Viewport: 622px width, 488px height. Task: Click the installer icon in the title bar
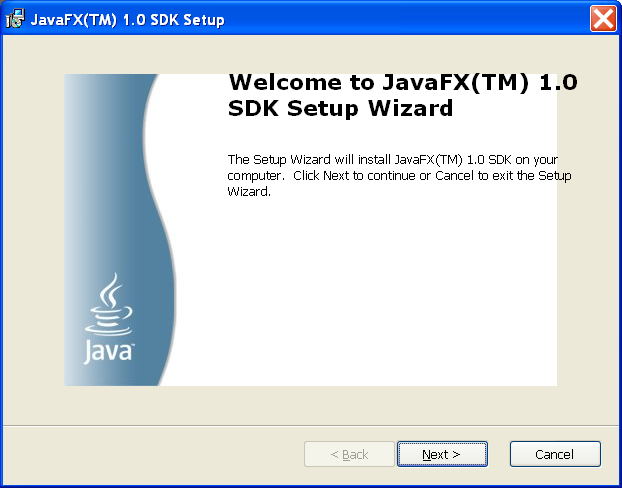pos(15,19)
